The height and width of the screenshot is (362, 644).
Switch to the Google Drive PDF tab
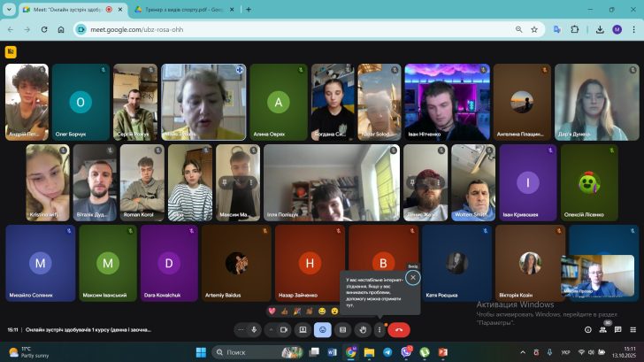coord(181,9)
